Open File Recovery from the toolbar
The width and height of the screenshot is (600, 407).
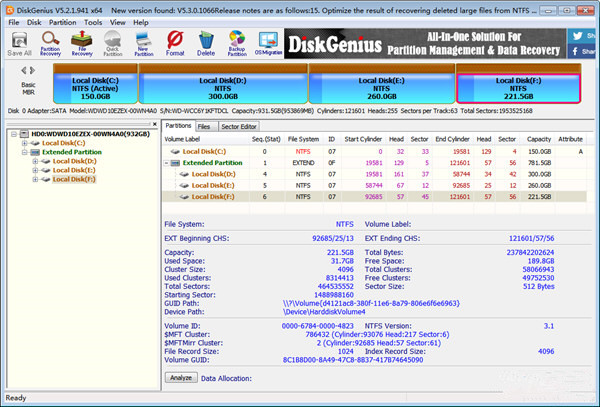[x=82, y=41]
